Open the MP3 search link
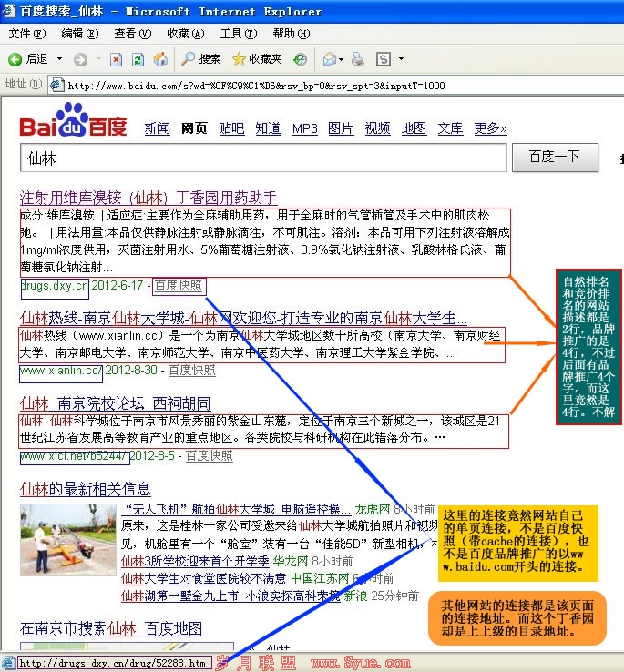 (304, 128)
